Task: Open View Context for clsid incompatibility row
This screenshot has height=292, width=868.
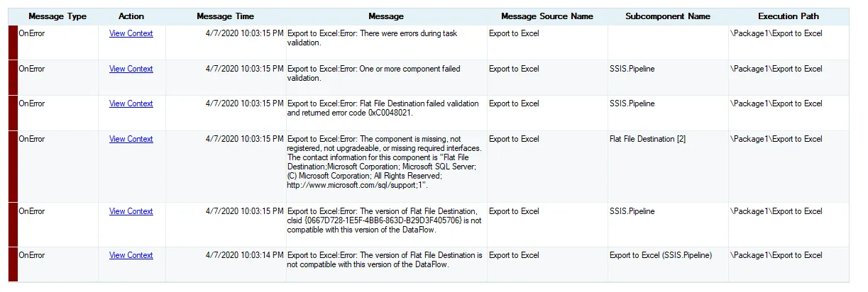Action: click(x=131, y=211)
